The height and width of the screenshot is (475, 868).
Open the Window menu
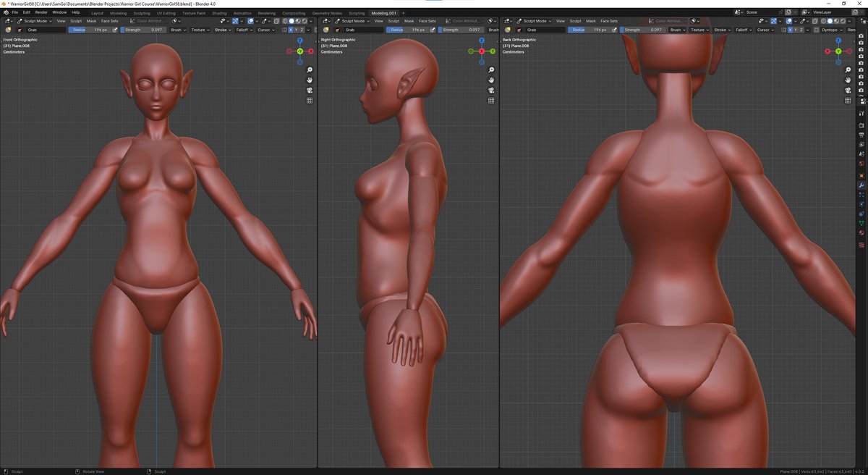[59, 12]
